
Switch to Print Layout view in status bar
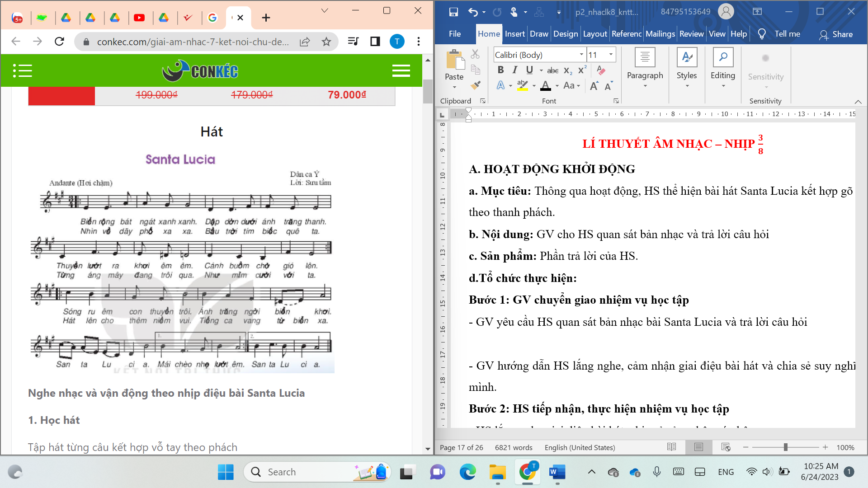click(698, 447)
